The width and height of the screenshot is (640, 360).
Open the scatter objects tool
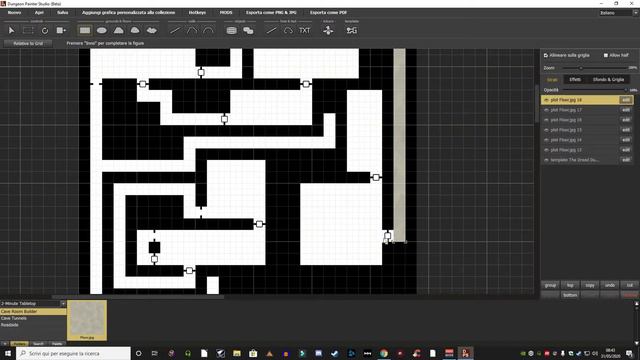pyautogui.click(x=248, y=30)
